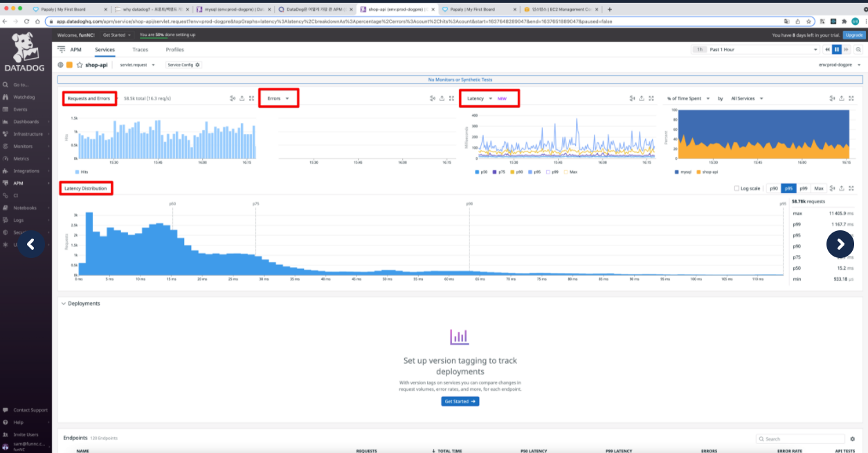Viewport: 868px width, 453px height.
Task: Open Integrations in the sidebar
Action: coord(26,171)
